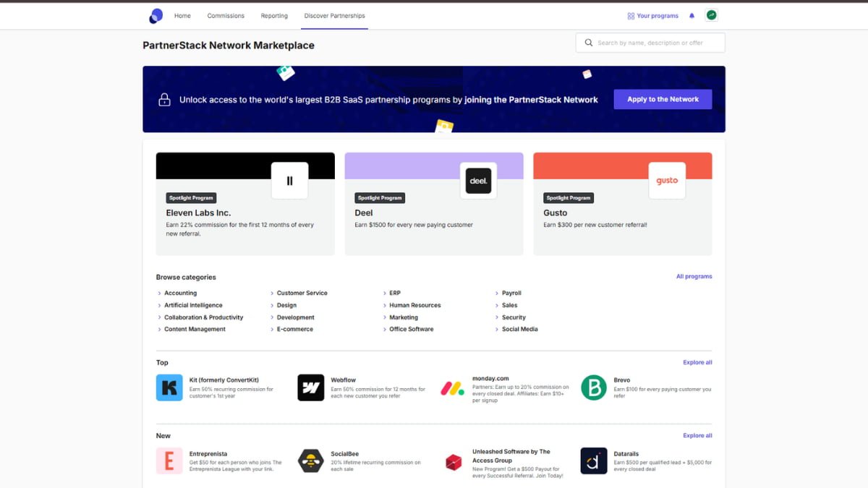Open Your programs link
868x488 pixels.
click(x=652, y=16)
